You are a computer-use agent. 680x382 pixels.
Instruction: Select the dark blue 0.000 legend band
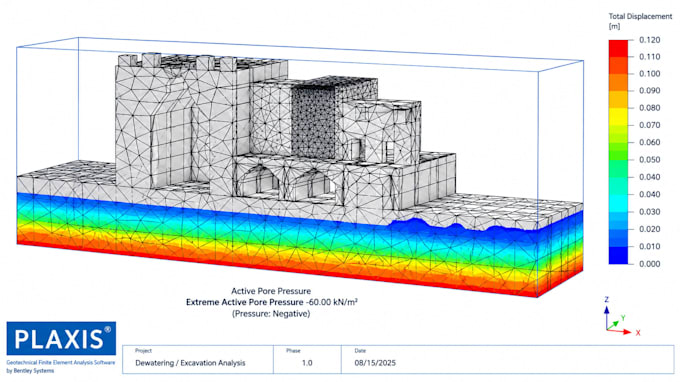[x=618, y=255]
